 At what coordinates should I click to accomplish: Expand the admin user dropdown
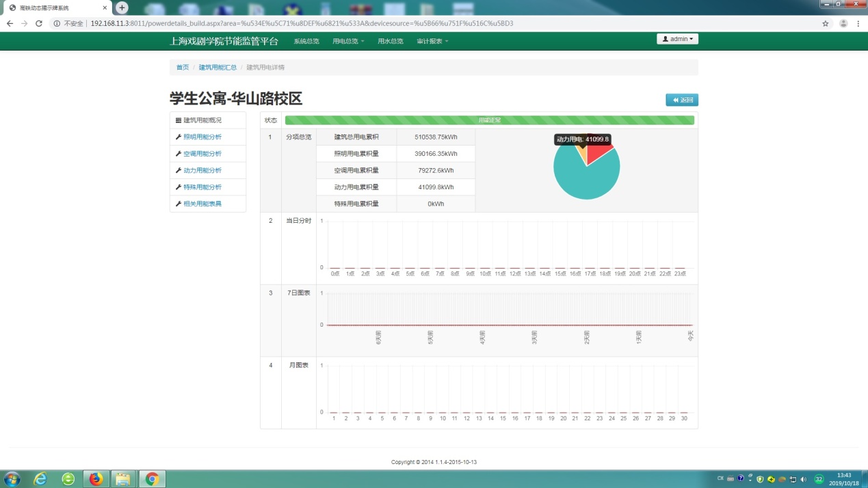point(677,39)
